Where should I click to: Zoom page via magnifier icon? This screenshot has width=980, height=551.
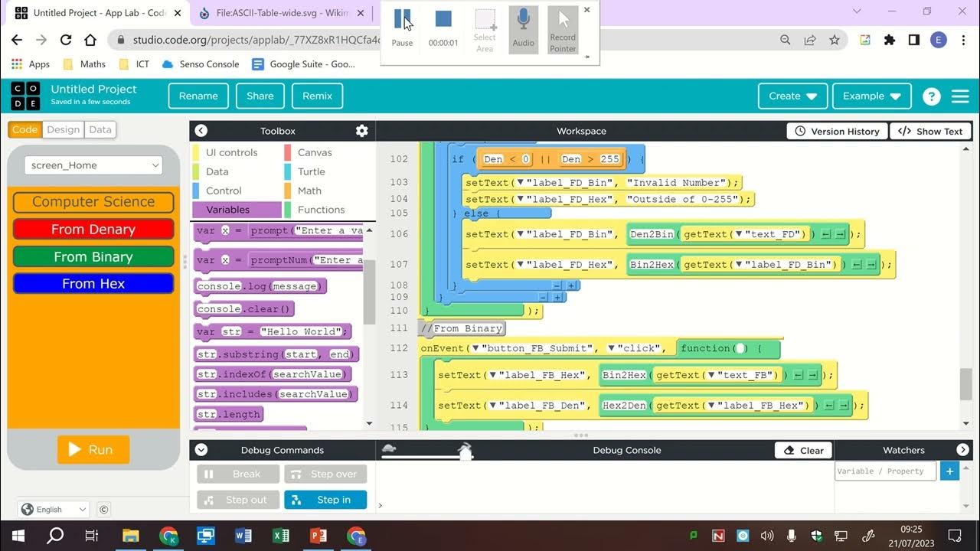point(785,40)
